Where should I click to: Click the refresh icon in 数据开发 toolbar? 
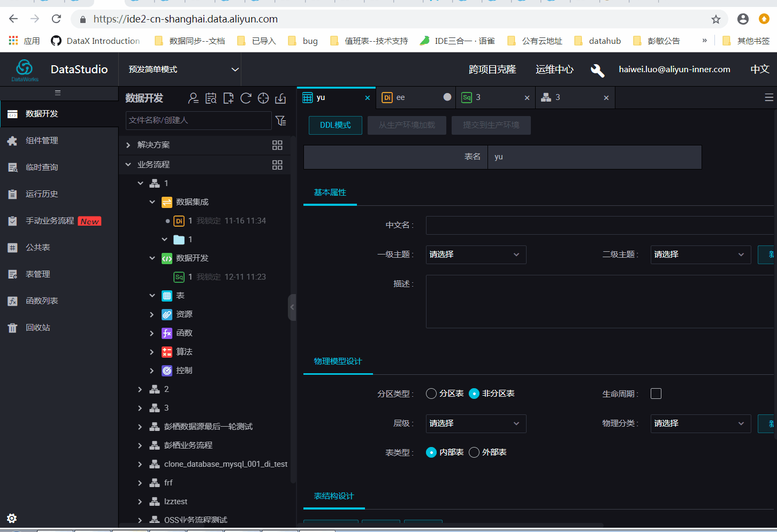coord(246,98)
